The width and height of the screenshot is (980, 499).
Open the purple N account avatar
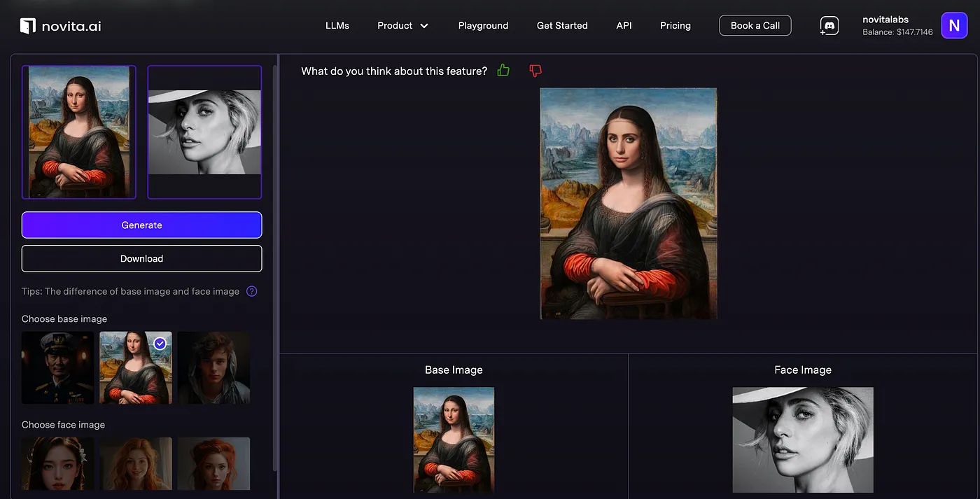click(953, 26)
